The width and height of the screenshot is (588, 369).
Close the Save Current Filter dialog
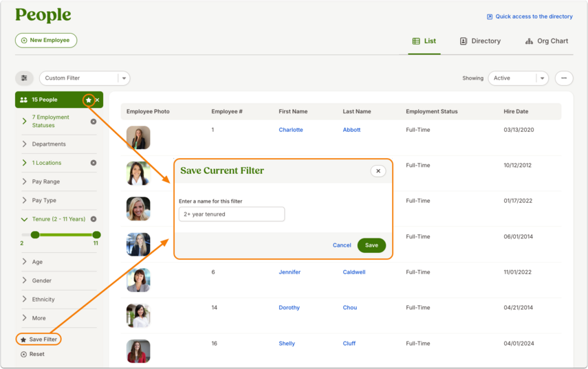point(378,171)
